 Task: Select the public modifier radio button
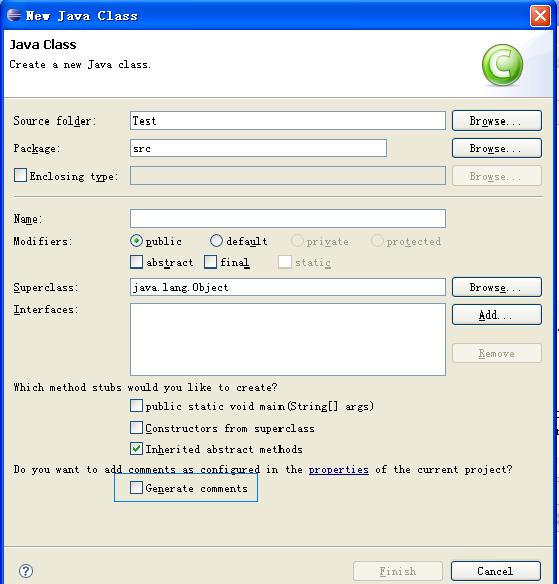(136, 241)
